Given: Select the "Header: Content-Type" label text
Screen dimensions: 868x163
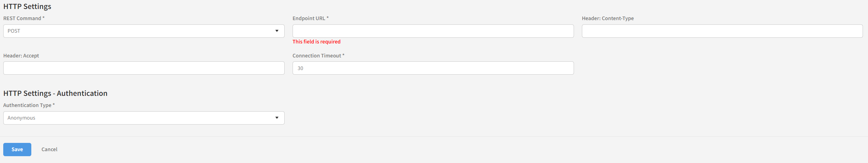Looking at the screenshot, I should pos(607,18).
